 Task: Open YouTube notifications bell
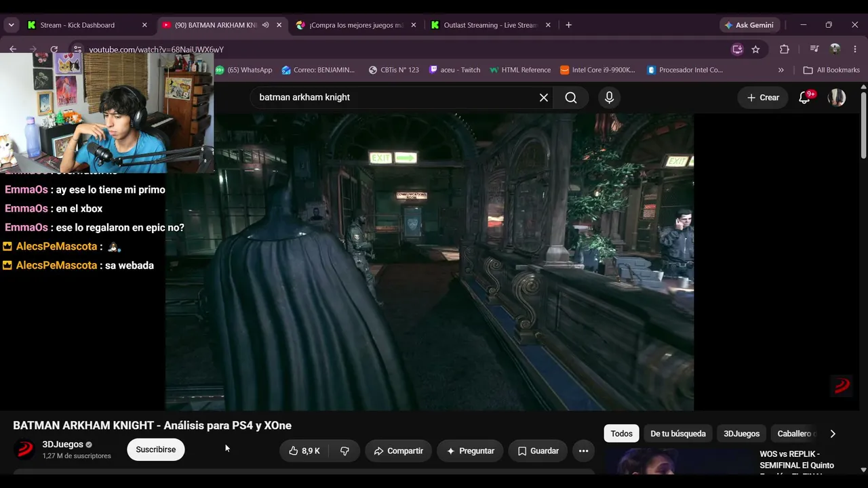pos(805,98)
